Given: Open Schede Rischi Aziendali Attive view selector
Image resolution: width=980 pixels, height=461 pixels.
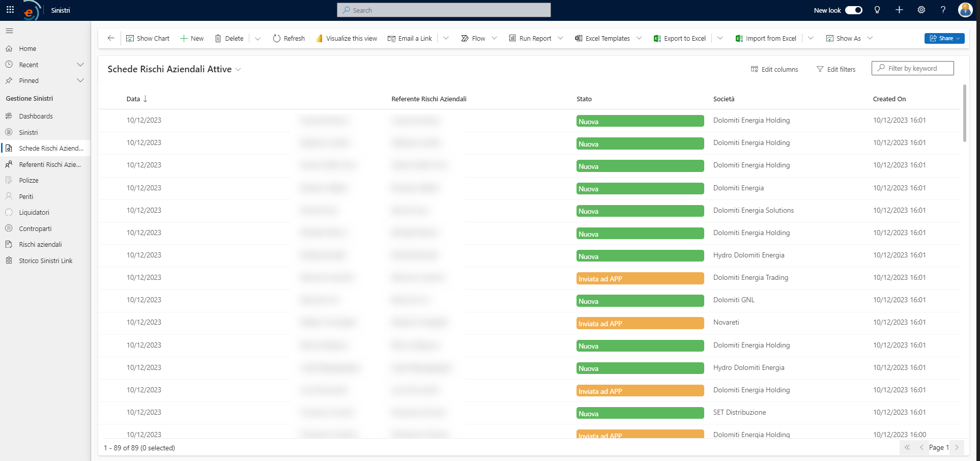Looking at the screenshot, I should (x=174, y=69).
